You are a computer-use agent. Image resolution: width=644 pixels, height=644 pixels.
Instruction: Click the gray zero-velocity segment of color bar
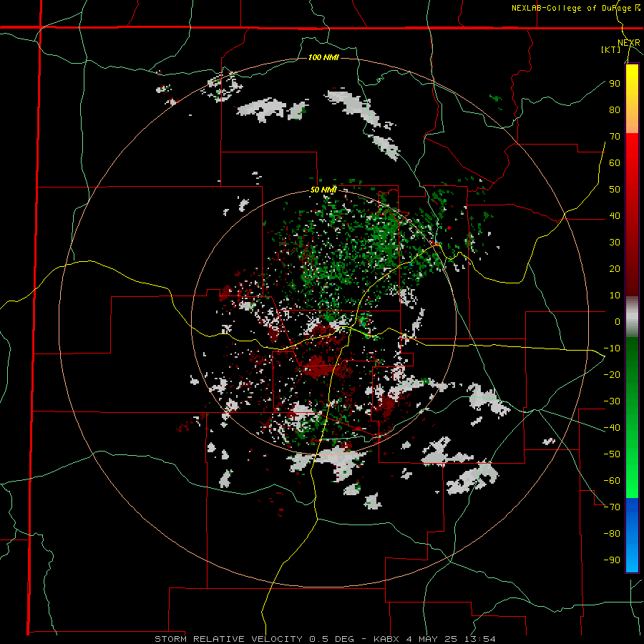pos(632,317)
